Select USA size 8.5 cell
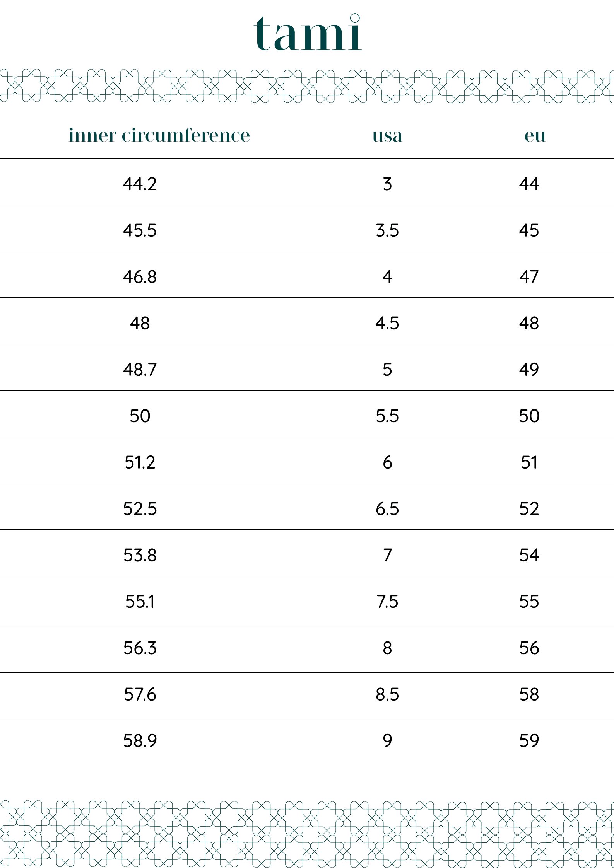This screenshot has width=614, height=868. point(387,694)
